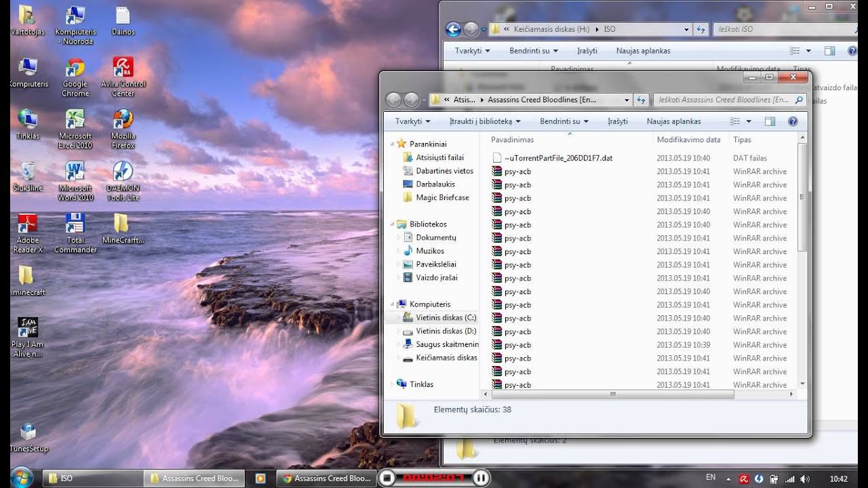Click the volume speaker icon in the system tray
The width and height of the screenshot is (868, 488).
(804, 479)
